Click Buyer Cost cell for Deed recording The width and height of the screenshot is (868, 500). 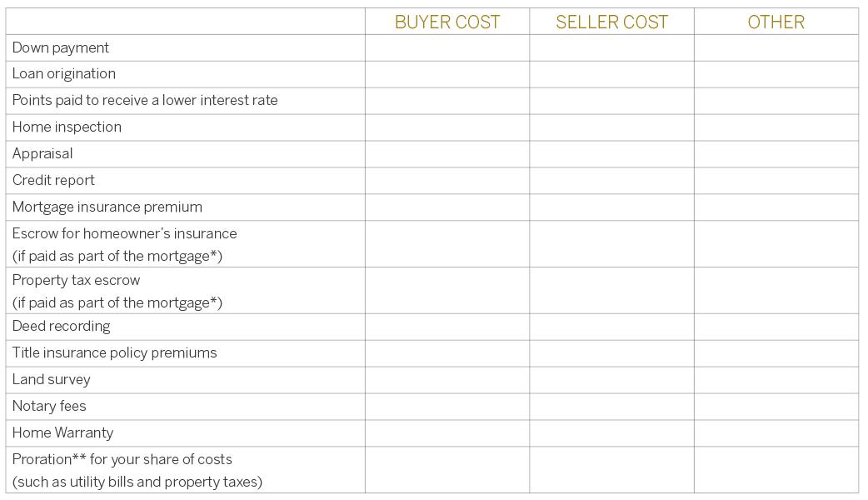point(446,327)
